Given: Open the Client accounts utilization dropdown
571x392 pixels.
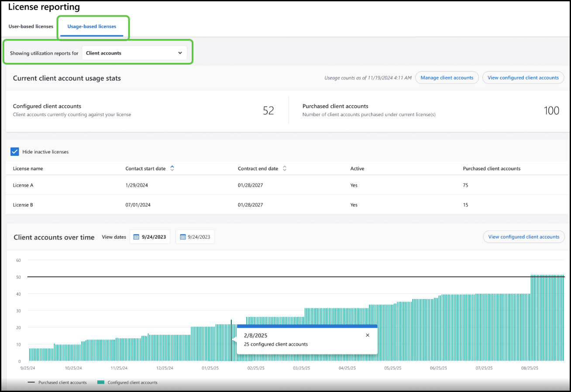Looking at the screenshot, I should coord(134,53).
